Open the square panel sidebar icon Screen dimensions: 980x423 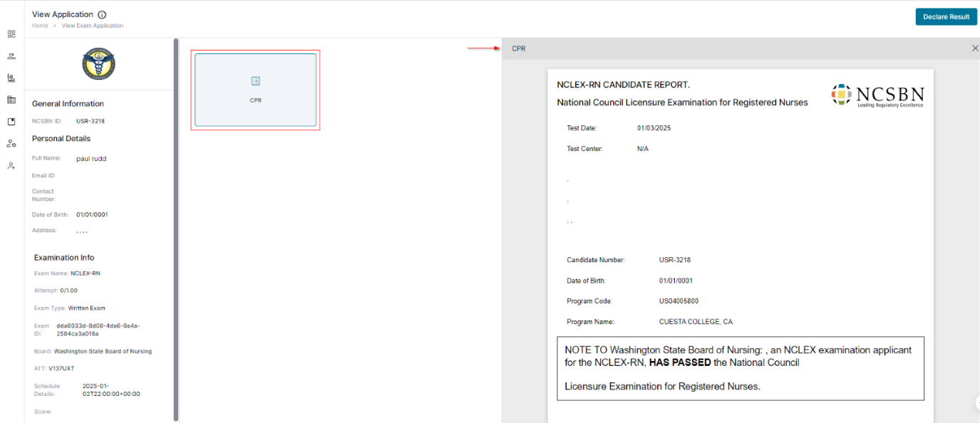[x=11, y=122]
